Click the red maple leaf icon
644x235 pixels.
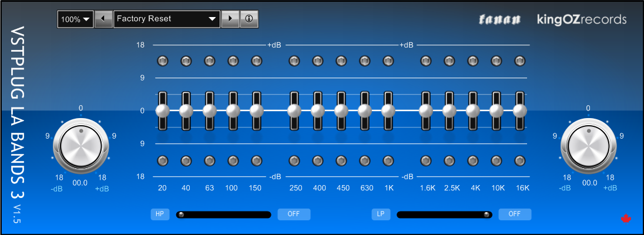pos(626,219)
